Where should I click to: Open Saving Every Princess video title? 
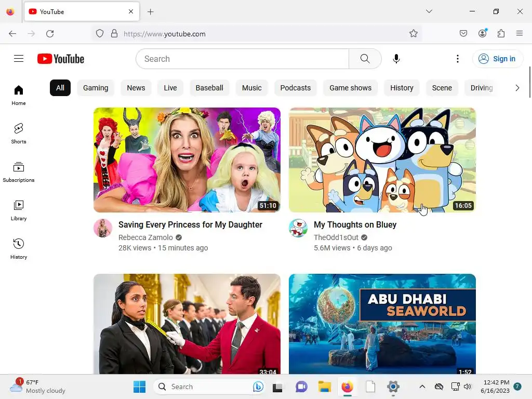[x=190, y=224]
